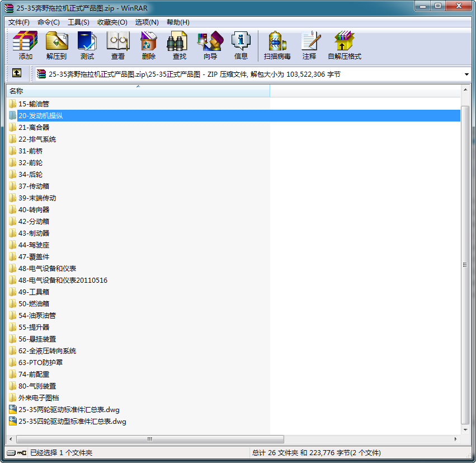Select file 25-35两轮驱动标准件汇总表.dwg

(x=68, y=409)
